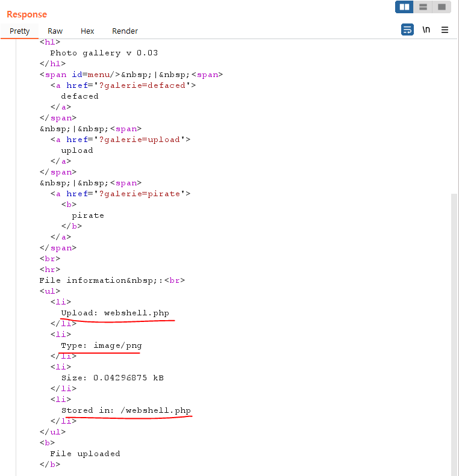Click the href value '?galerie=defaced'

coord(142,85)
